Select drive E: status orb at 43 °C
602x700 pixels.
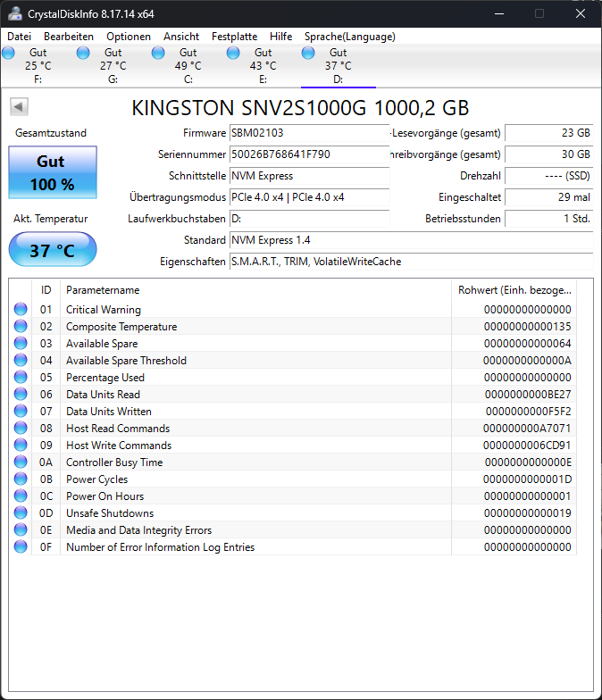(x=233, y=54)
